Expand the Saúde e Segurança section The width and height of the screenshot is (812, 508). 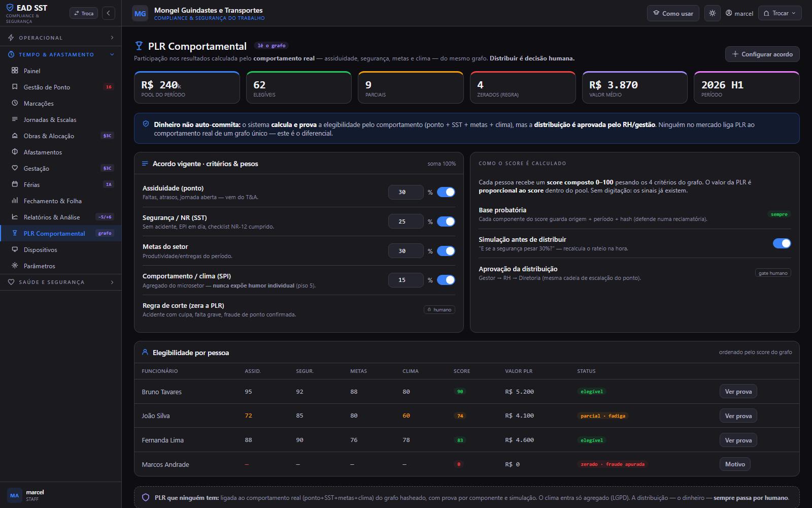61,282
